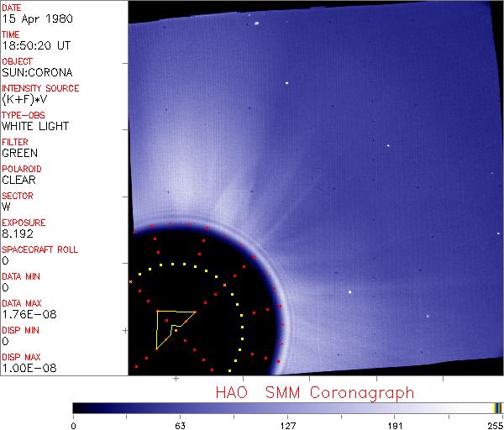Screen dimensions: 504x430
Task: Click the DATA MIN label
Action: 21,276
